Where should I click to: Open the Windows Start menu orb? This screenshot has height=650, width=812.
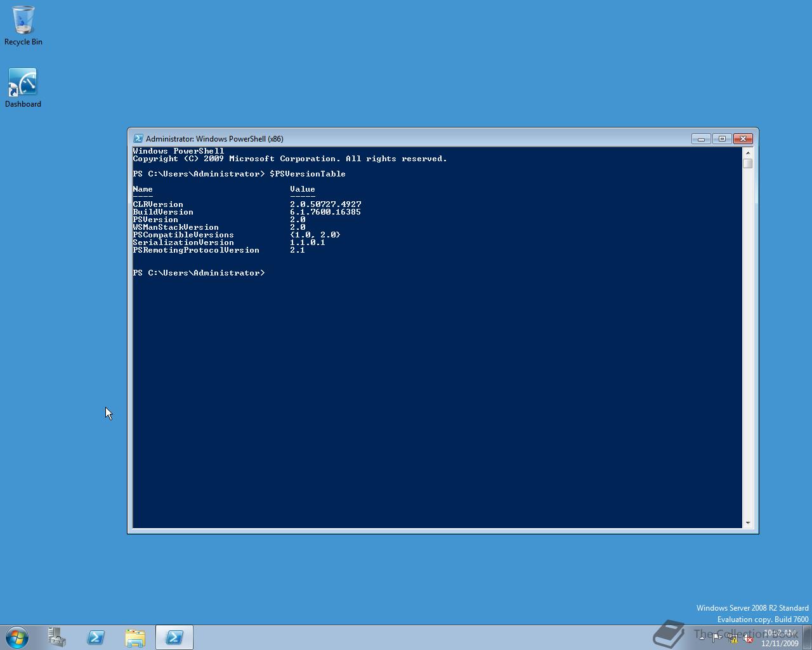[17, 637]
